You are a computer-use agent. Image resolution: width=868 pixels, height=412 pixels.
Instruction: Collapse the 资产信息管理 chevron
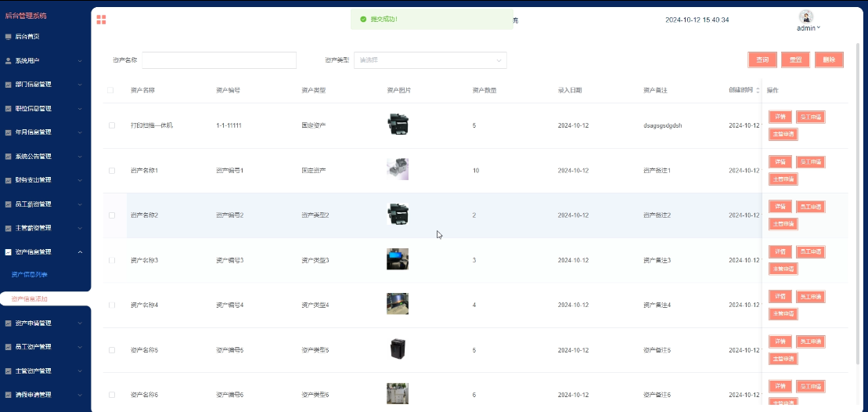(x=80, y=252)
